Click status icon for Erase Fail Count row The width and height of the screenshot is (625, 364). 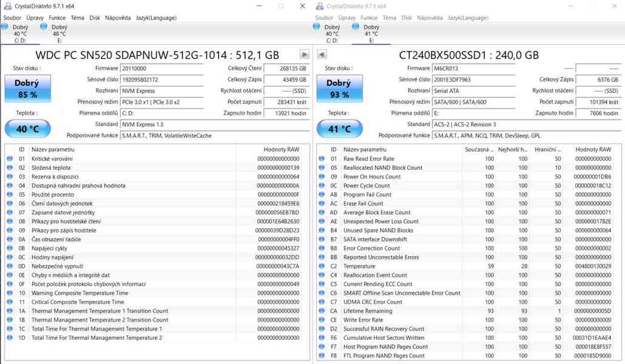click(x=322, y=203)
